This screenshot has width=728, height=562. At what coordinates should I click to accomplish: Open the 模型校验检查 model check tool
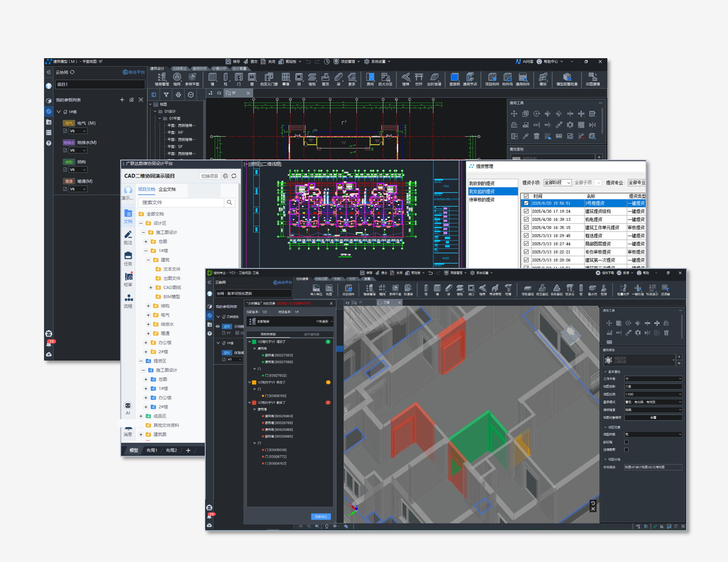(x=567, y=78)
